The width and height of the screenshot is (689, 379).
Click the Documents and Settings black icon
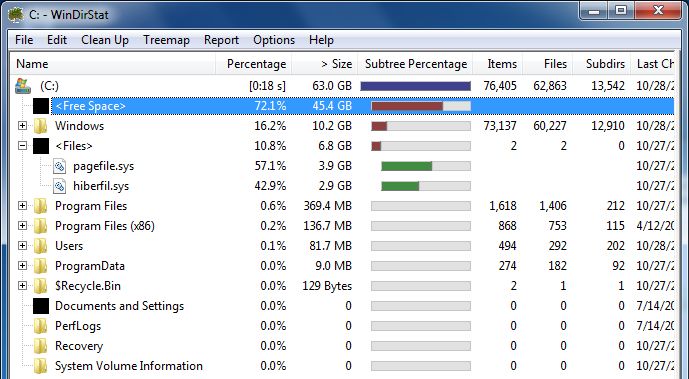(41, 306)
